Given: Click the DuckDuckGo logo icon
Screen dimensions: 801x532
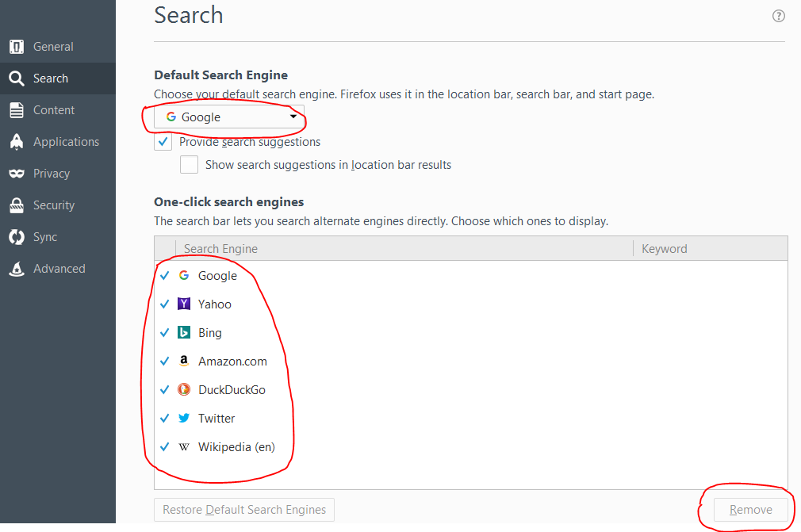Looking at the screenshot, I should click(184, 389).
